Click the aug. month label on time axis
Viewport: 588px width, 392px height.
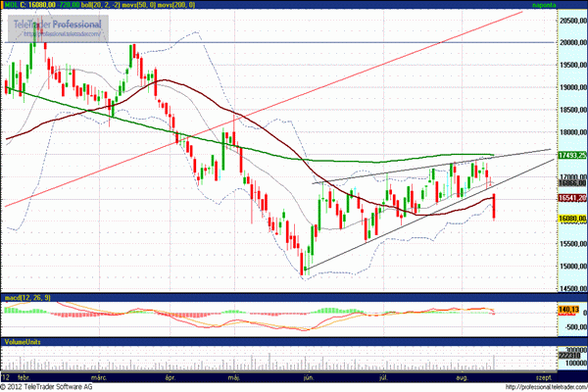coord(462,377)
